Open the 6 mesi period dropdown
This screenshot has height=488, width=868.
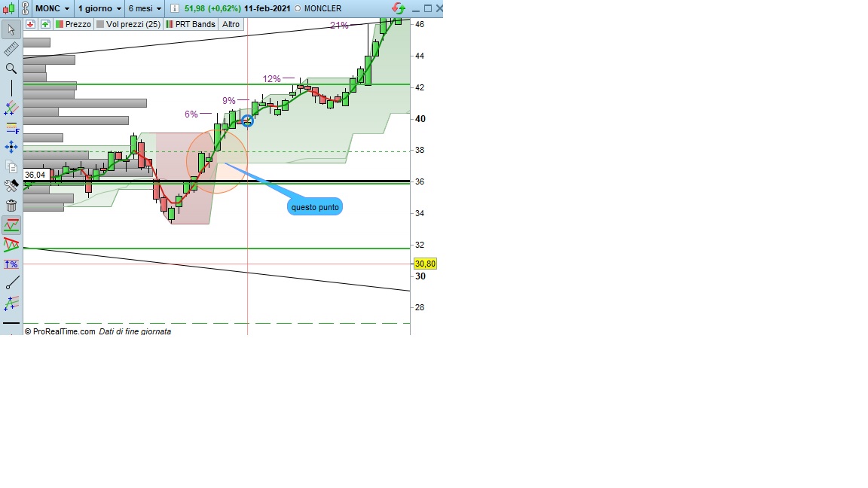[x=145, y=8]
